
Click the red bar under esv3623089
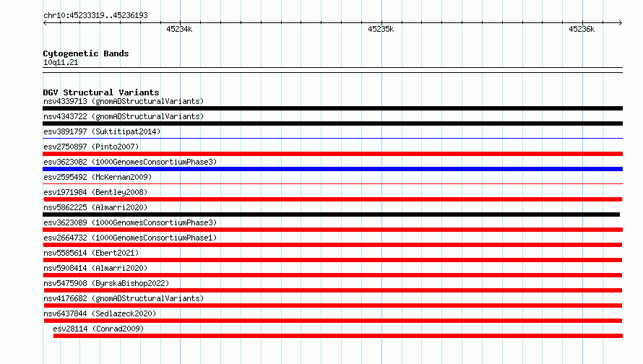[332, 230]
